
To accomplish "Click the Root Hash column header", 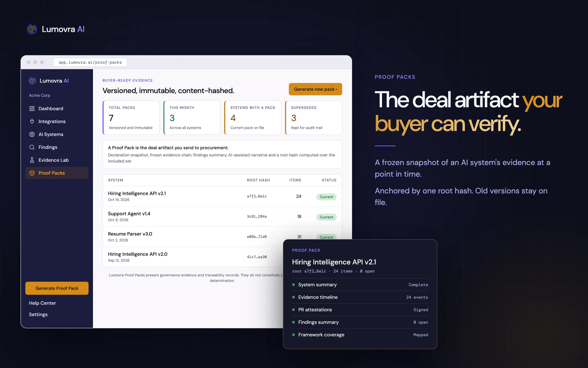I will pyautogui.click(x=258, y=180).
